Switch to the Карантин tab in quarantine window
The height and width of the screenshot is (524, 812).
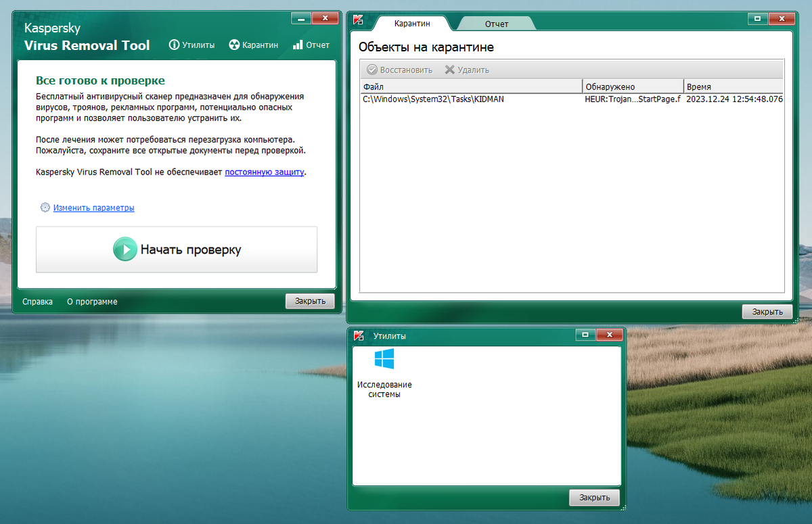click(412, 24)
